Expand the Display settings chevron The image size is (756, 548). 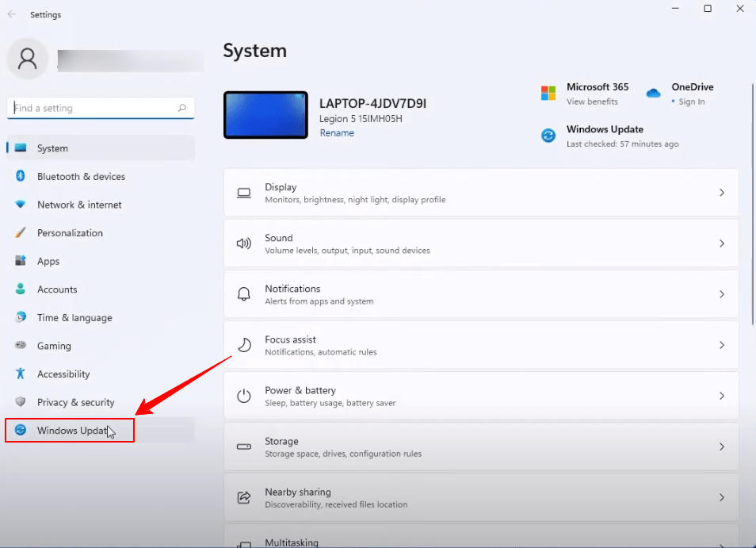click(721, 193)
